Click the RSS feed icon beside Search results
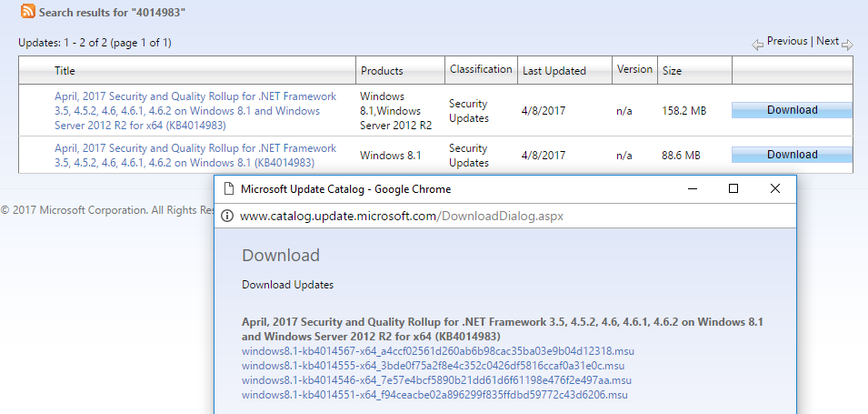Viewport: 868px width, 414px height. pos(28,11)
